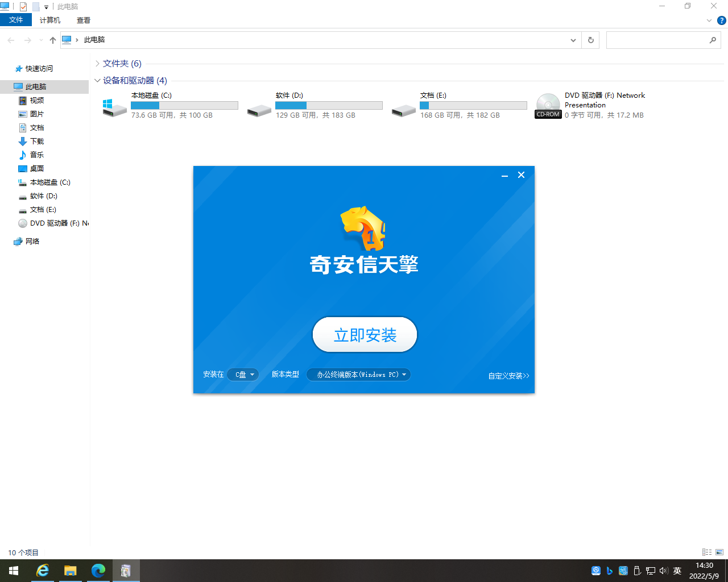Click the network status tray icon
Viewport: 728px width, 582px height.
pos(651,571)
